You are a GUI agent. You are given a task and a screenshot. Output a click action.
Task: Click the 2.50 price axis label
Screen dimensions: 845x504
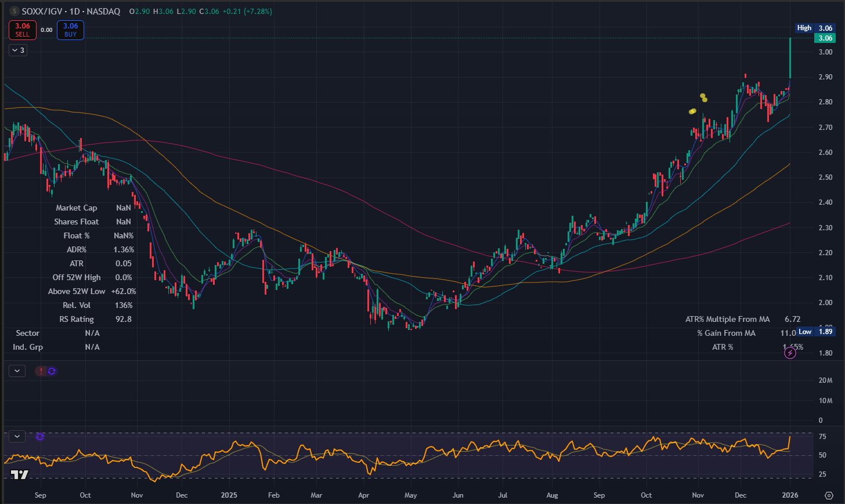(825, 177)
